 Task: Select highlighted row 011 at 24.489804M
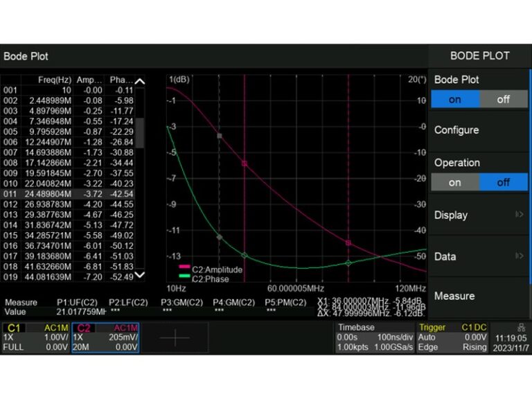coord(68,194)
